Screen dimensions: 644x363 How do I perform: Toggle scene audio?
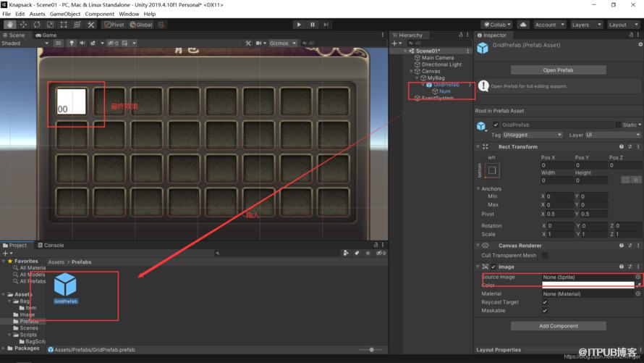click(x=82, y=43)
